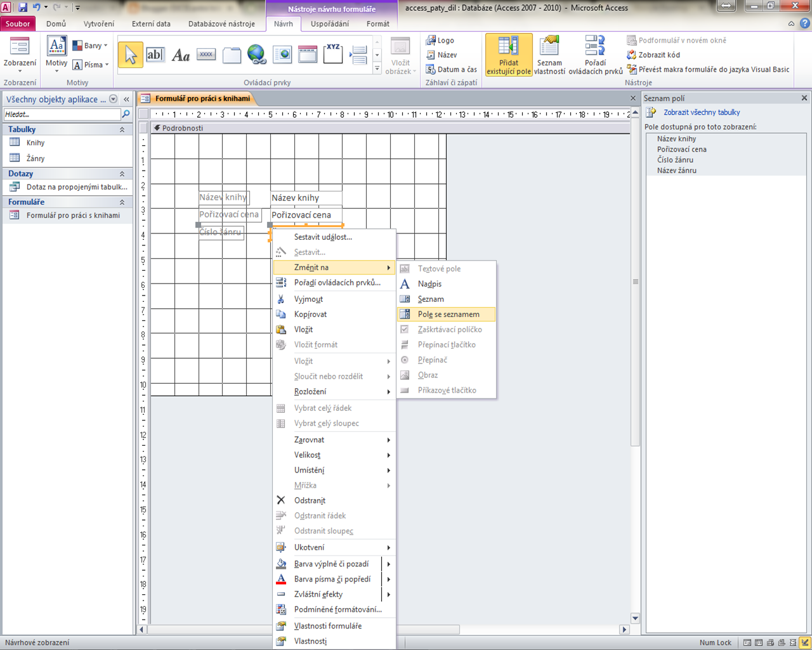Open Vlastnosti formuláře from context menu

pyautogui.click(x=334, y=626)
